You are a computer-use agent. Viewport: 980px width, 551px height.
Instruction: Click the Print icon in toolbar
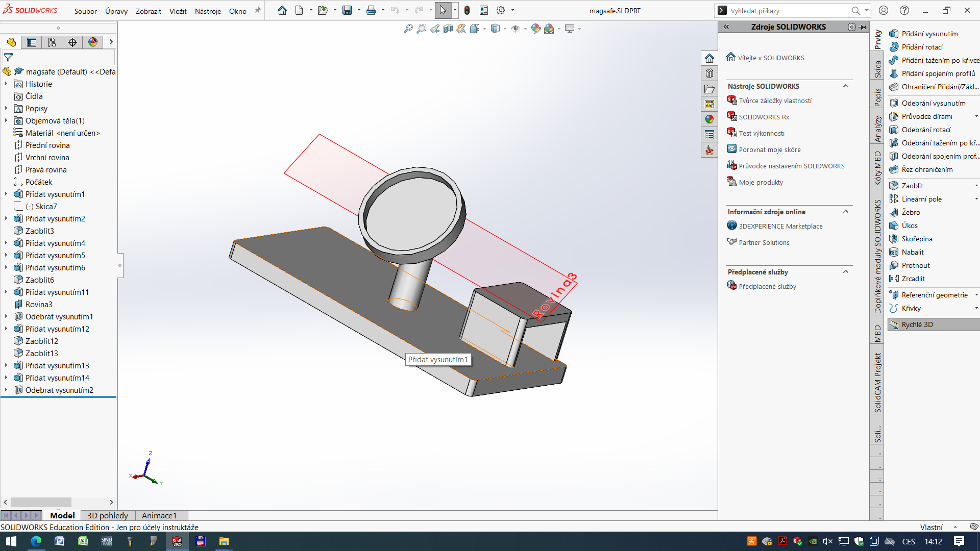coord(371,10)
